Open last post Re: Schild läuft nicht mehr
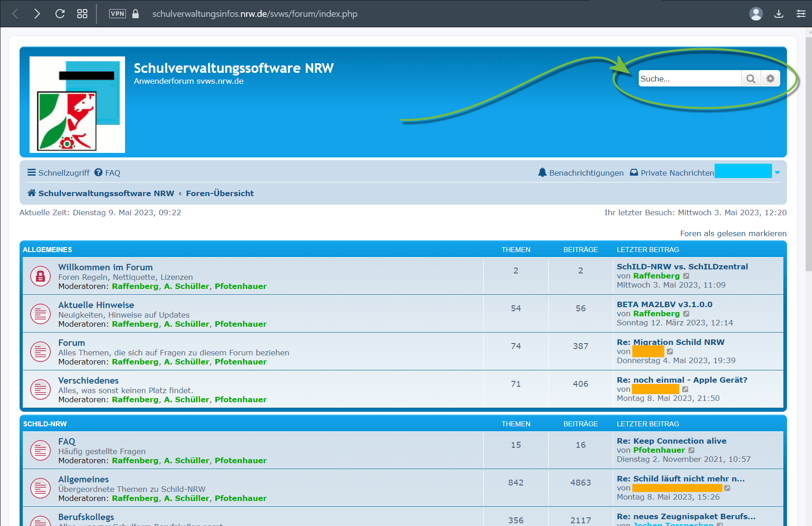Viewport: 812px width, 526px height. [x=681, y=479]
